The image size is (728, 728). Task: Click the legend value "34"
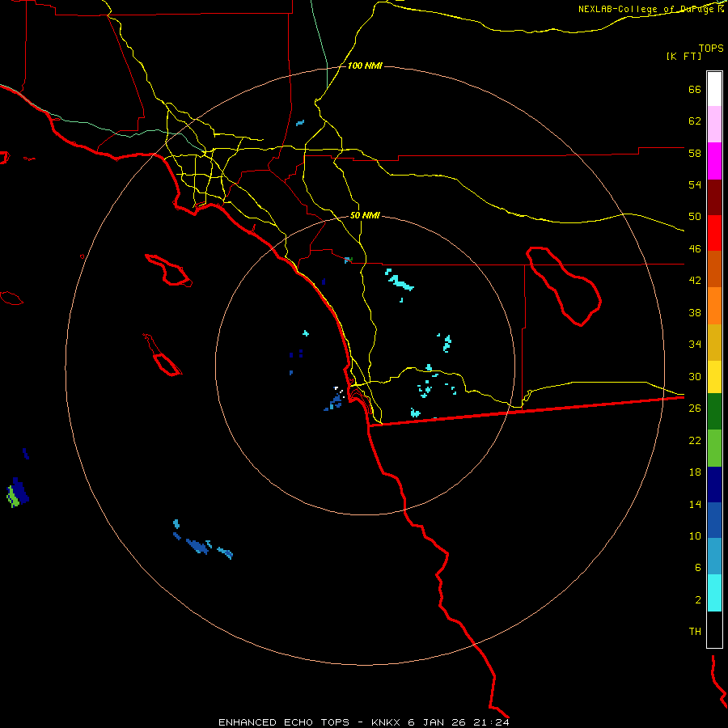[695, 344]
